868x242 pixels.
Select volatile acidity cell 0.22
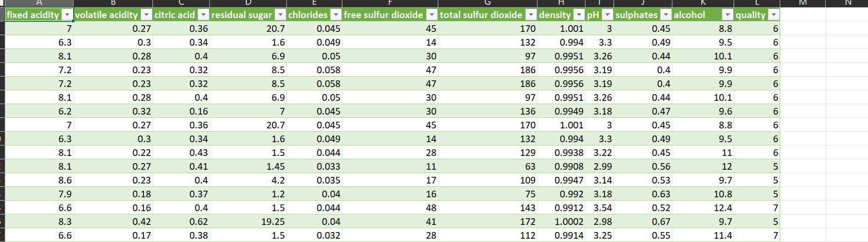pyautogui.click(x=113, y=153)
